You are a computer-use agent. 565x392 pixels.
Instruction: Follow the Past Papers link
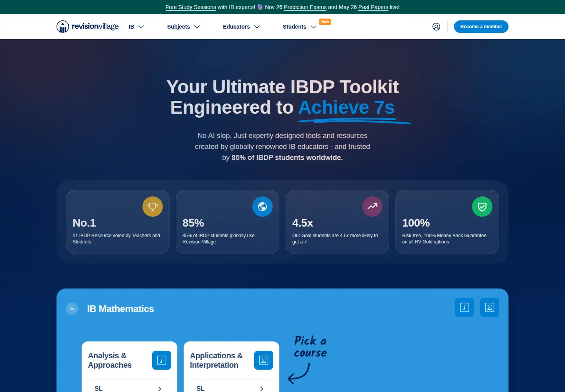coord(373,7)
